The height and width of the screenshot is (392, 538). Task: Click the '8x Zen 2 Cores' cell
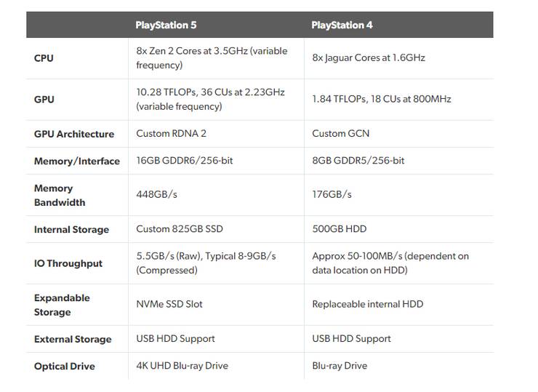pyautogui.click(x=212, y=58)
